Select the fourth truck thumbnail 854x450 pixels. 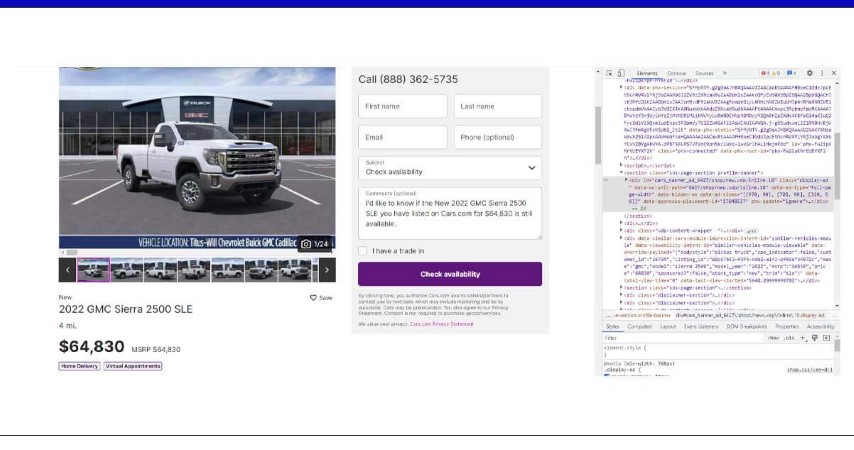pyautogui.click(x=194, y=270)
